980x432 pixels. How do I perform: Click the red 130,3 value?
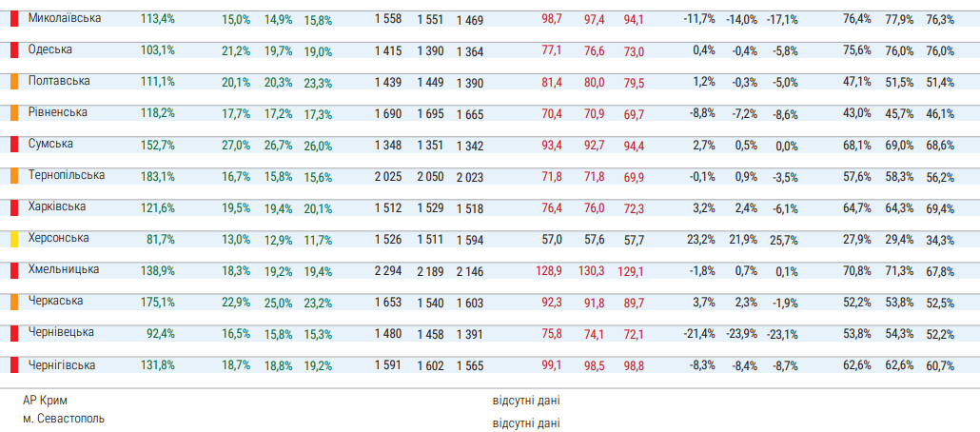click(x=592, y=271)
